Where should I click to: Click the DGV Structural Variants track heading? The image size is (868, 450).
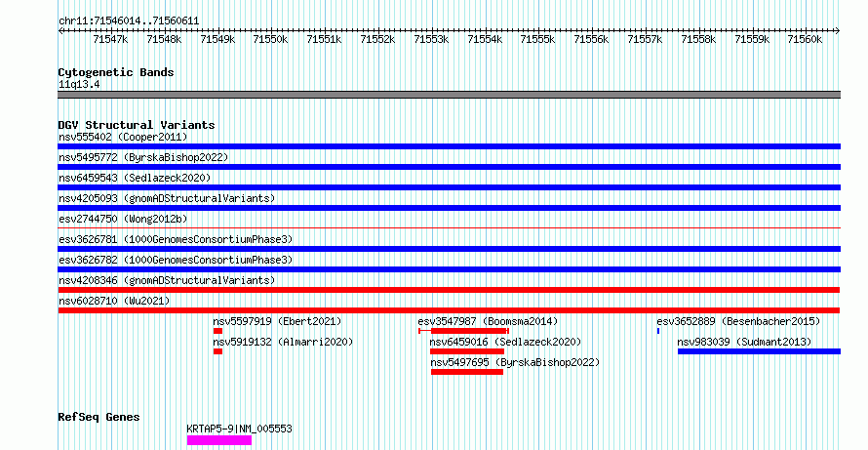[x=137, y=125]
